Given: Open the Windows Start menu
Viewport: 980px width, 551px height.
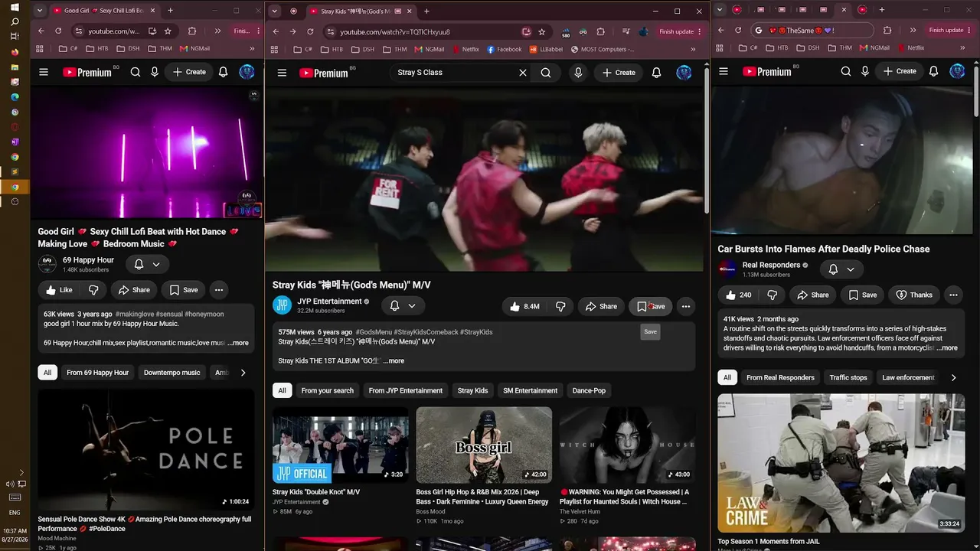Looking at the screenshot, I should click(x=15, y=7).
